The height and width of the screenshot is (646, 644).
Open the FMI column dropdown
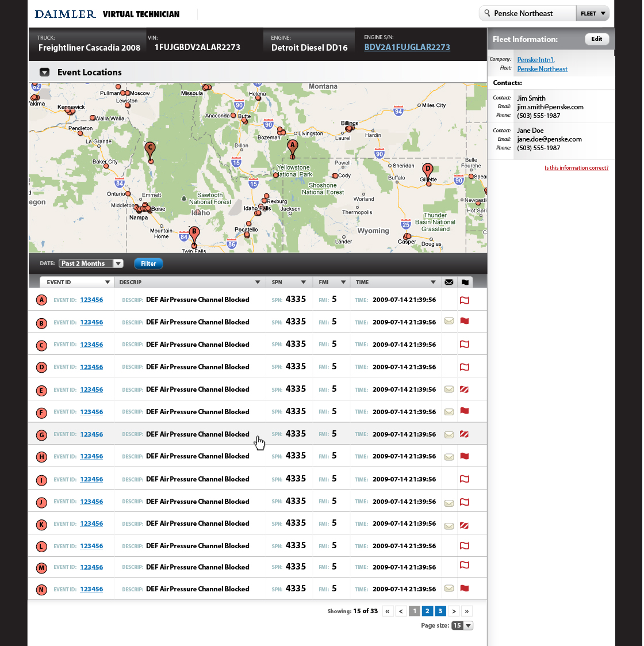click(343, 282)
